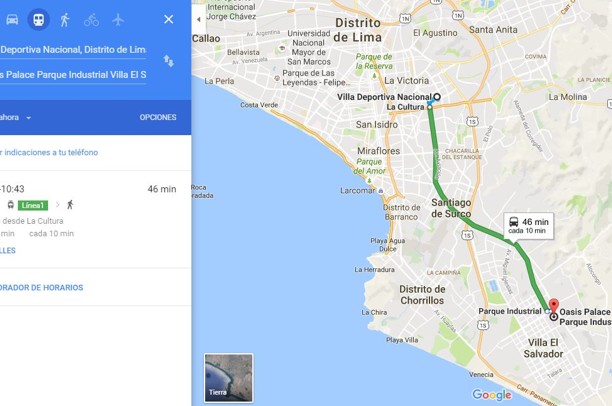Choose the cycling travel mode icon
Viewport: 612px width, 406px height.
[x=91, y=20]
